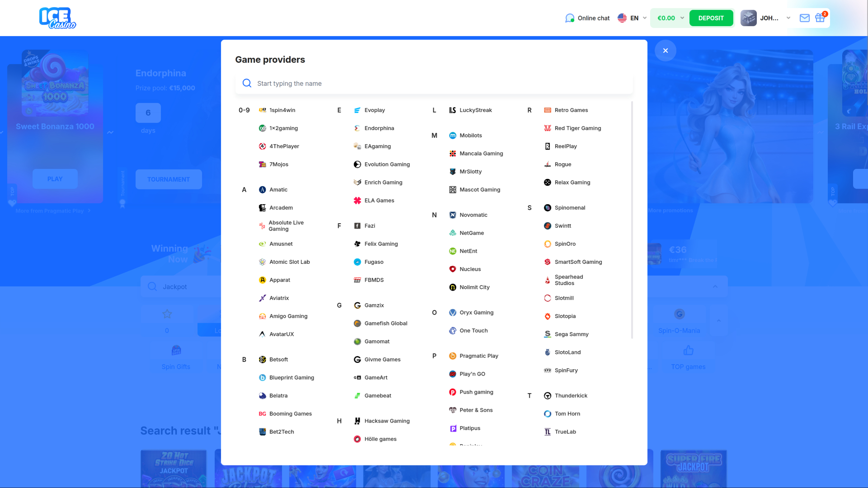Select NetEnt from the provider list
Viewport: 868px width, 488px height.
[x=468, y=251]
